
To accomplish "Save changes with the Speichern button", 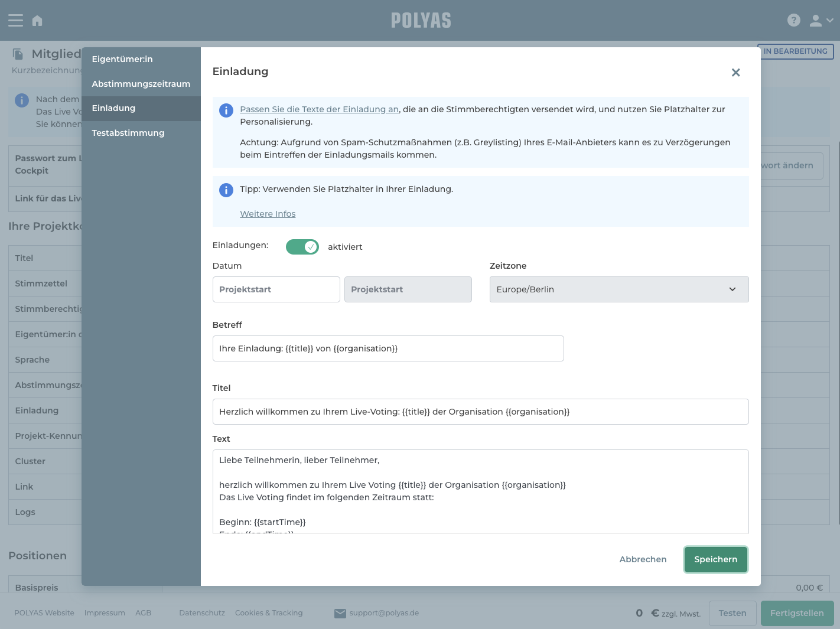I will pos(715,559).
